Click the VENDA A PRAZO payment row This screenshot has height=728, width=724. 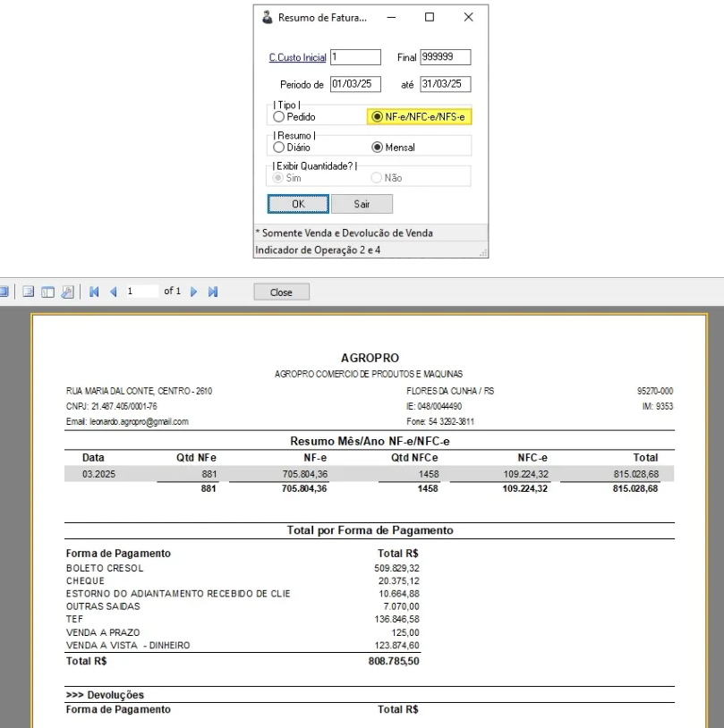(x=243, y=632)
